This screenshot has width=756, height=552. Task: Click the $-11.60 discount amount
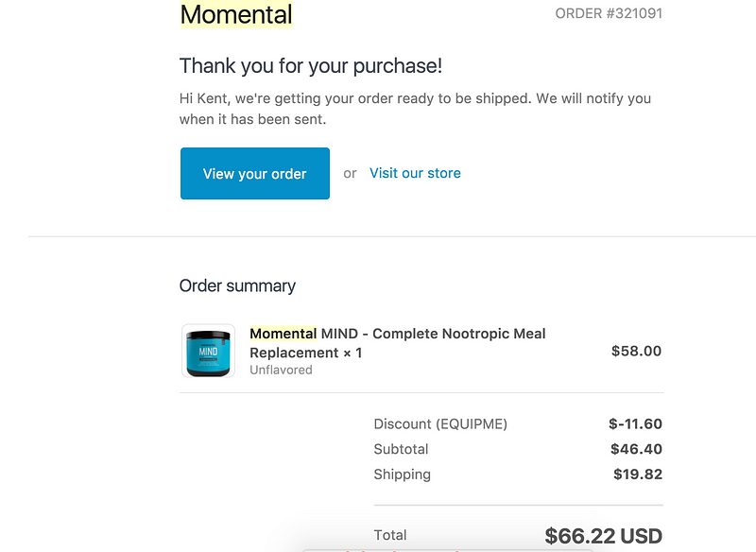[635, 424]
